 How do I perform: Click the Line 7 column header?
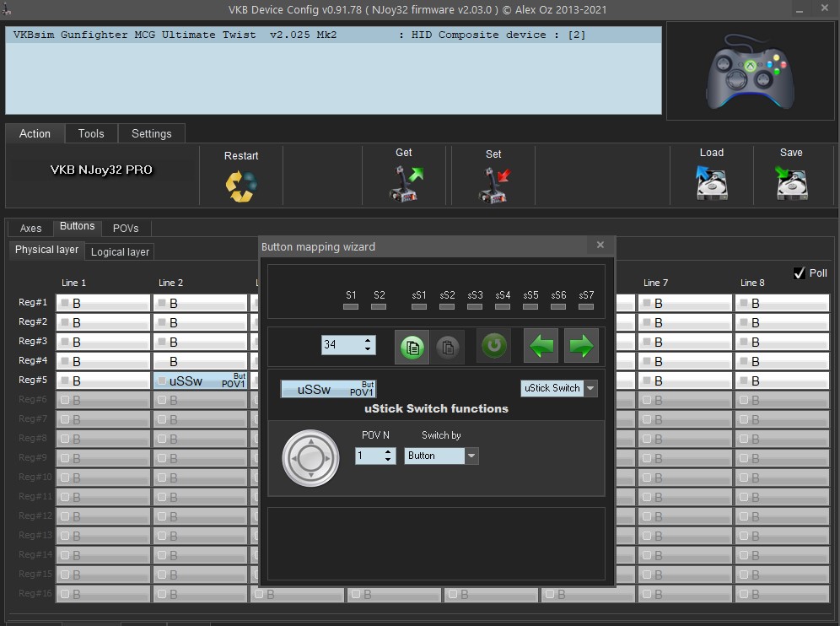tap(655, 283)
